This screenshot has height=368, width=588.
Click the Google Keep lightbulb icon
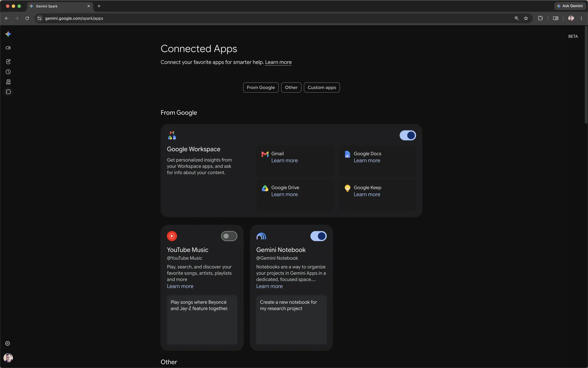(x=347, y=188)
